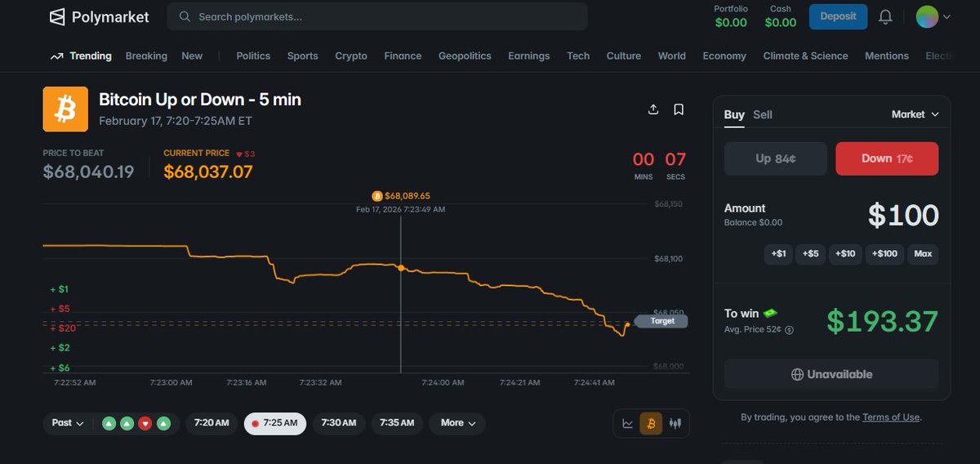
Task: Select the 7:30 AM time slot
Action: 338,423
